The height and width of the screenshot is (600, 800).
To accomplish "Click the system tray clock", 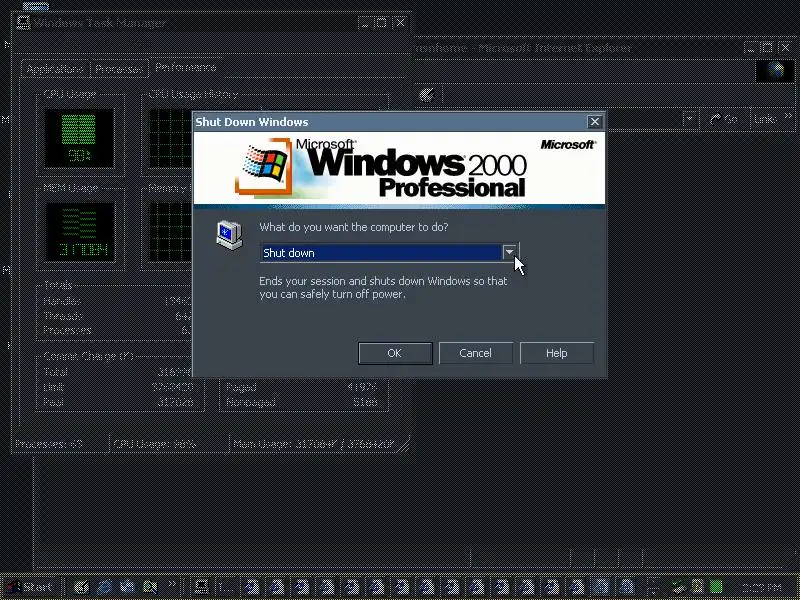I will 761,588.
